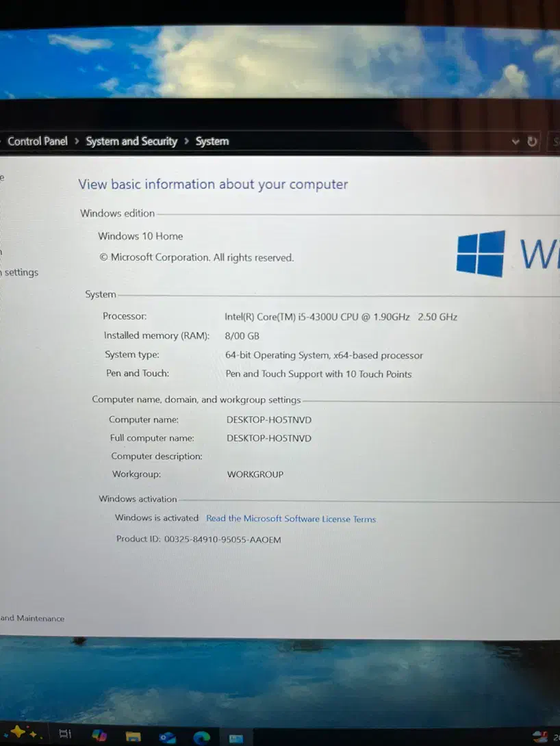Select the Control Panel taskbar window icon

point(236,738)
